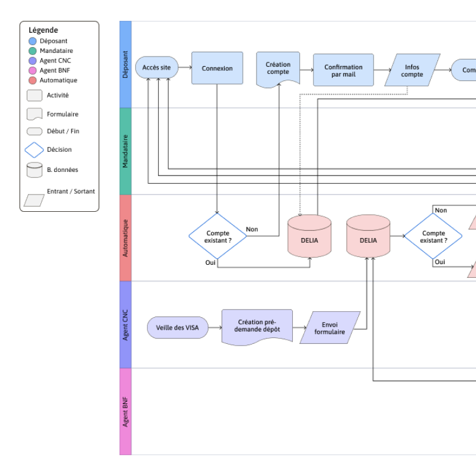Select the 'Agent BNF' swimlane header
Viewport: 476px width, 476px height.
click(x=126, y=412)
